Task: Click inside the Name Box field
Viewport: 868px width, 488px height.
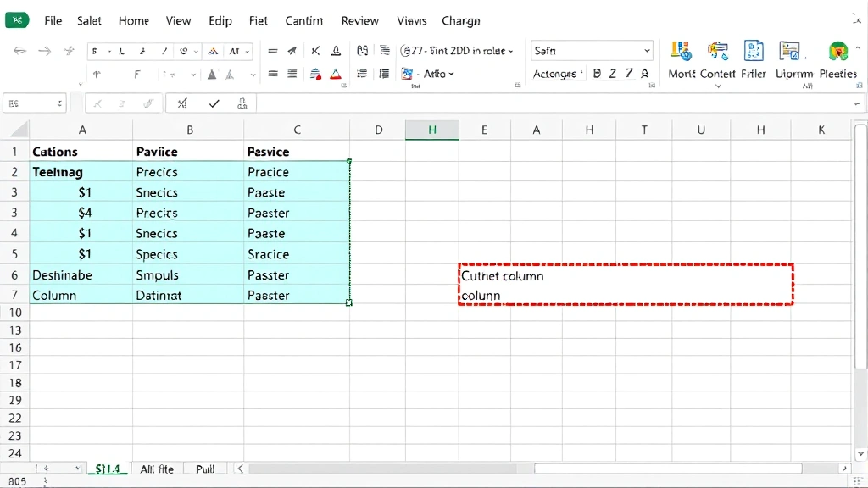Action: [32, 102]
